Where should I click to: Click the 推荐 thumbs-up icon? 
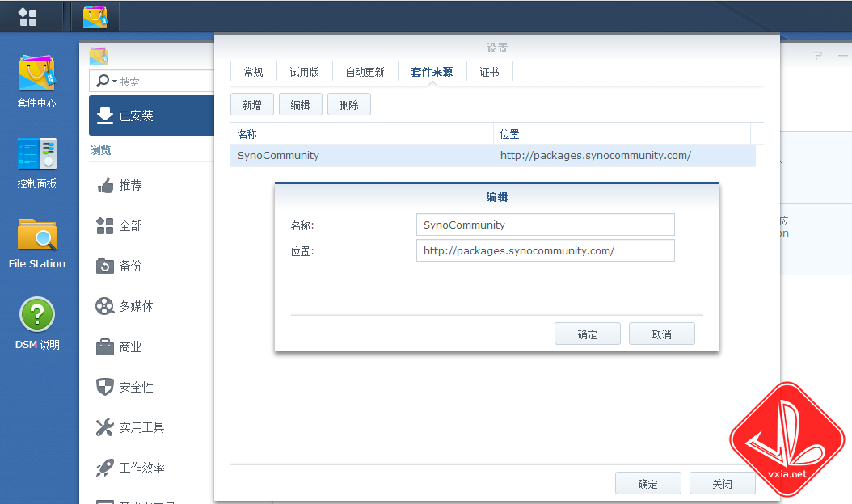[105, 185]
